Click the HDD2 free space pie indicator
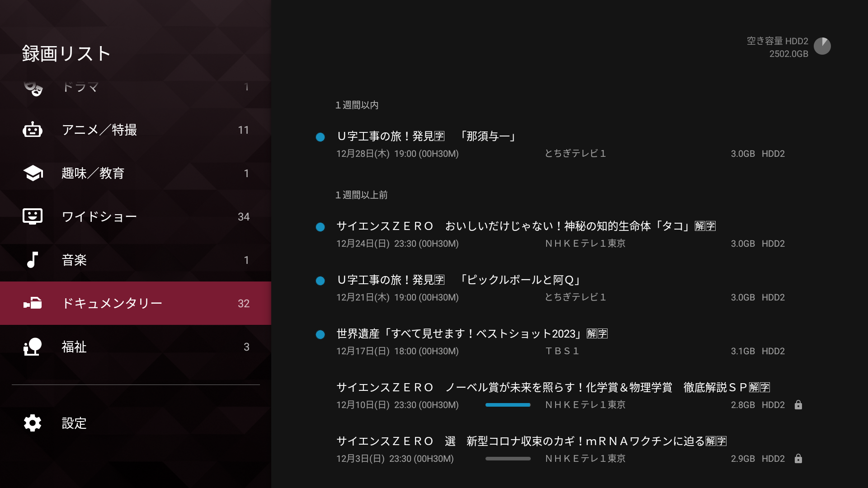Viewport: 868px width, 488px height. point(822,46)
